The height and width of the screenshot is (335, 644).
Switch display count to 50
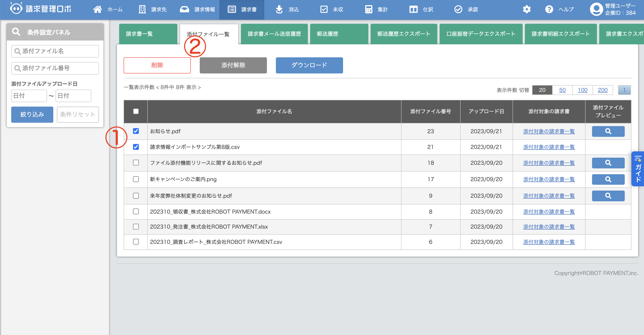pyautogui.click(x=562, y=90)
